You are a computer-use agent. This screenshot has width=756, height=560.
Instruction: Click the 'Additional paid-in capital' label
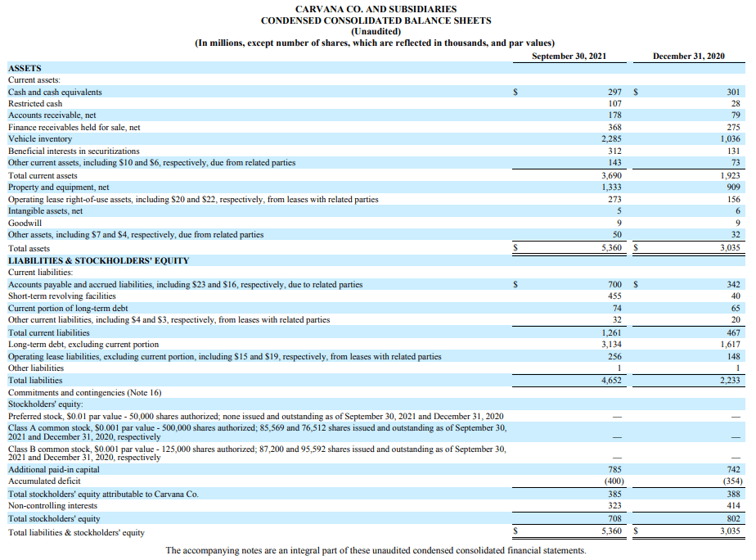click(53, 470)
